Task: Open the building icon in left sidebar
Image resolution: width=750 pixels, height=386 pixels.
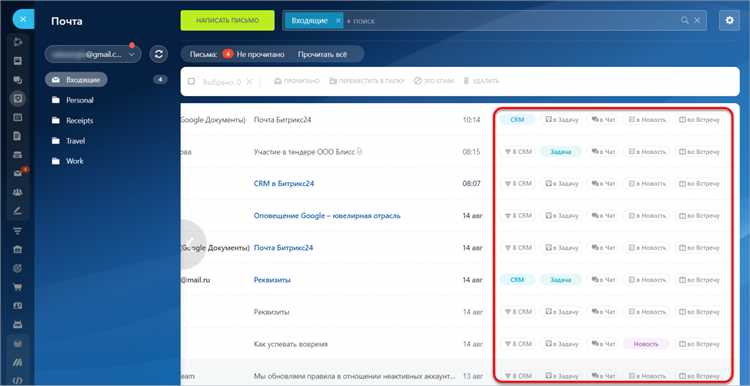Action: click(18, 250)
